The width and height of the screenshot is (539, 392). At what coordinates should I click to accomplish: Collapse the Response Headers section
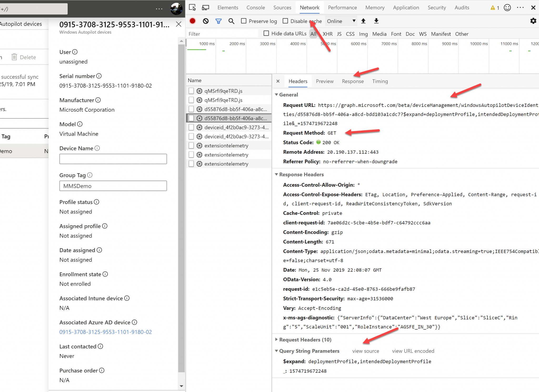click(277, 174)
